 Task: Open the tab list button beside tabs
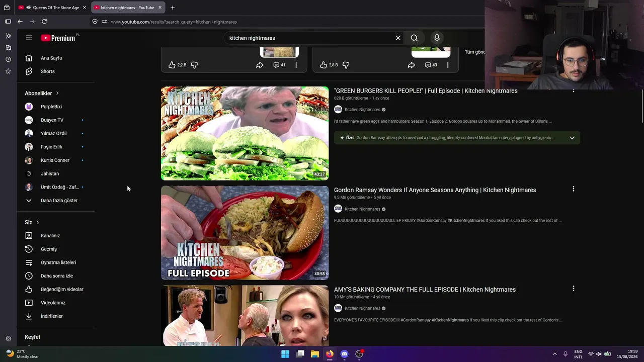(x=7, y=8)
